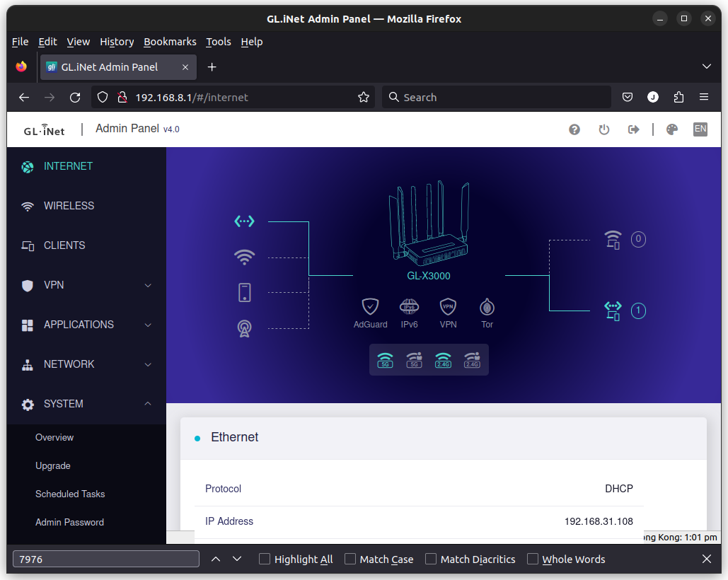Go back with browser back arrow

click(24, 98)
